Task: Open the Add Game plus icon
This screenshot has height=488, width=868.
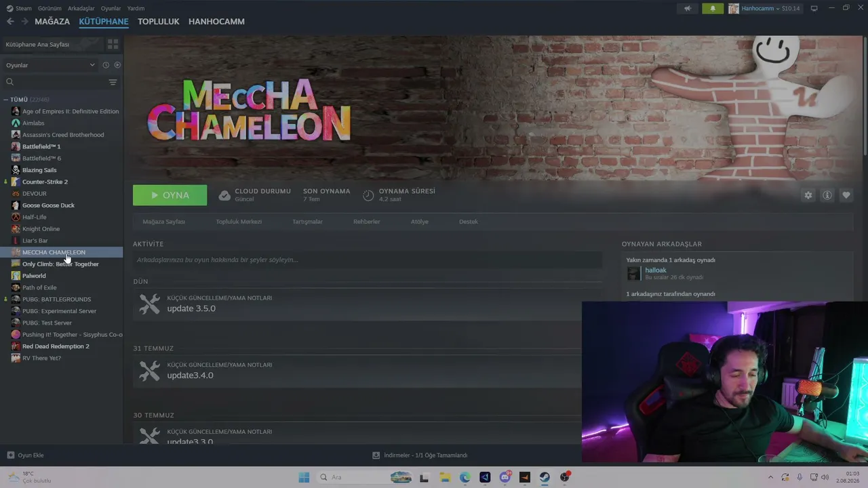Action: (10, 455)
